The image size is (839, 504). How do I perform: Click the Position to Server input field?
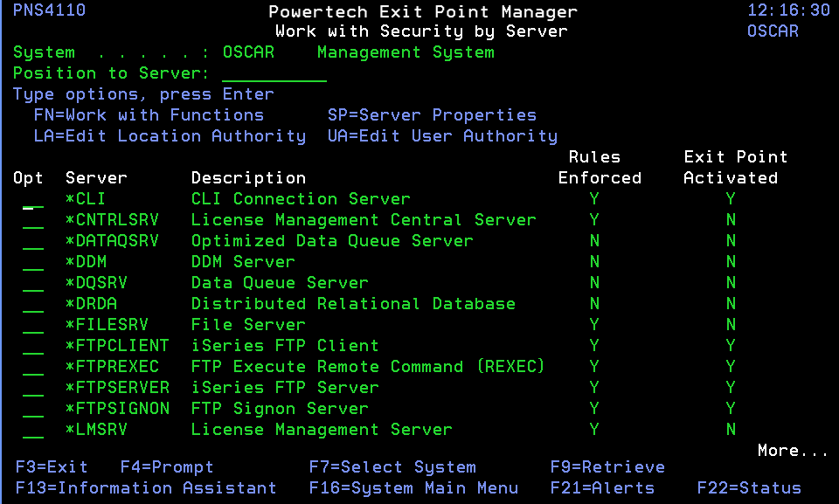tap(274, 73)
